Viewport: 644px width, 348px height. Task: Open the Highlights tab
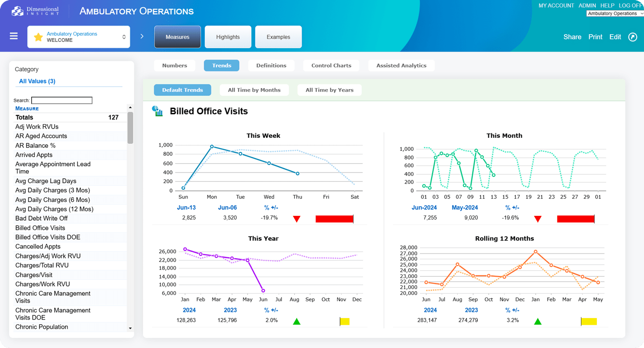[x=228, y=37]
